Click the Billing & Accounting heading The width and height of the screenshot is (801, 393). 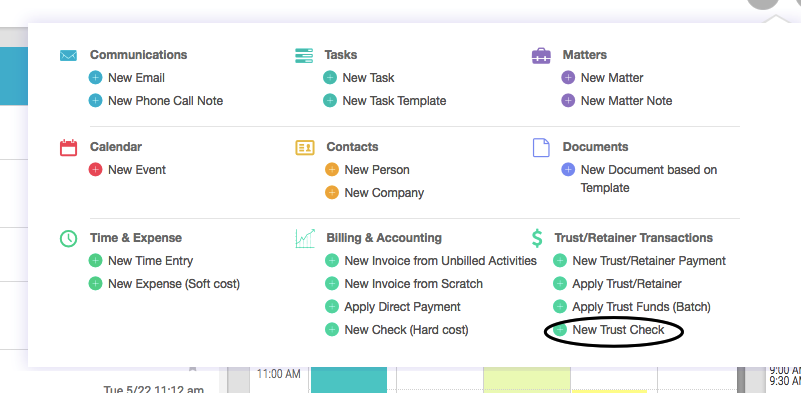384,238
